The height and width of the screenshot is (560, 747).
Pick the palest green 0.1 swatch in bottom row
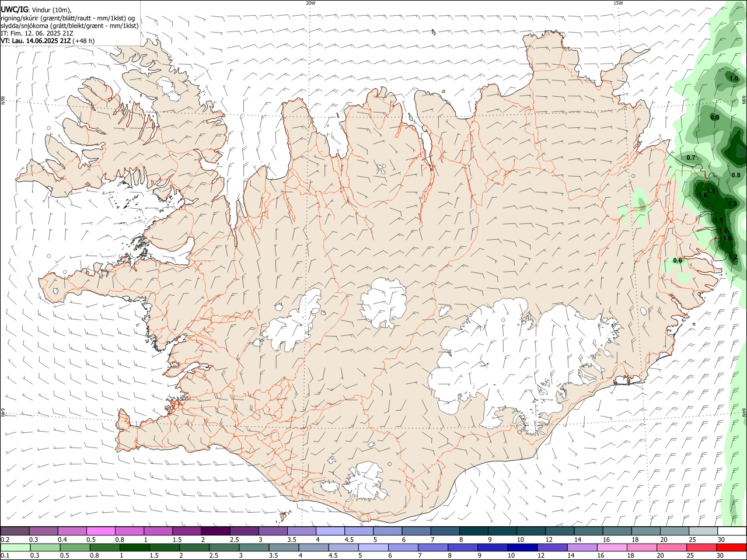tap(15, 548)
